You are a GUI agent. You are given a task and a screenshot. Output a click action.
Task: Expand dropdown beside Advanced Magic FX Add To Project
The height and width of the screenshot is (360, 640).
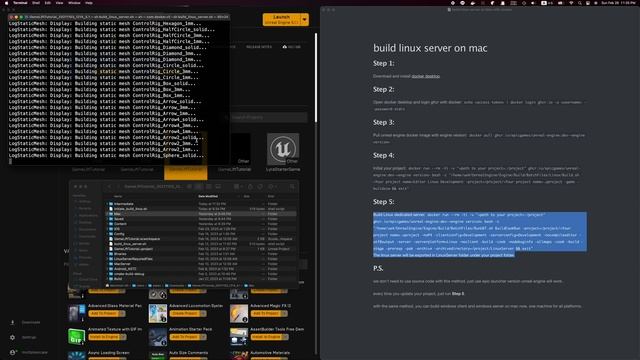coord(284,313)
